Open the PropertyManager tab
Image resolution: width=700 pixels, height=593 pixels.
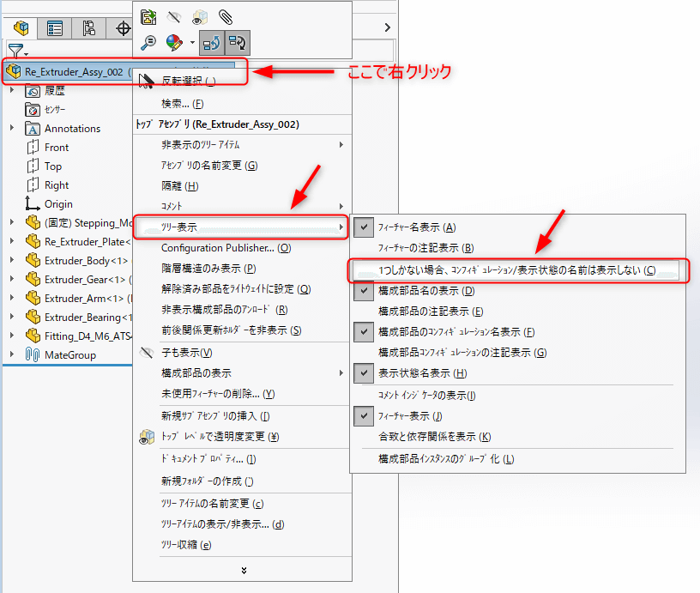click(55, 27)
